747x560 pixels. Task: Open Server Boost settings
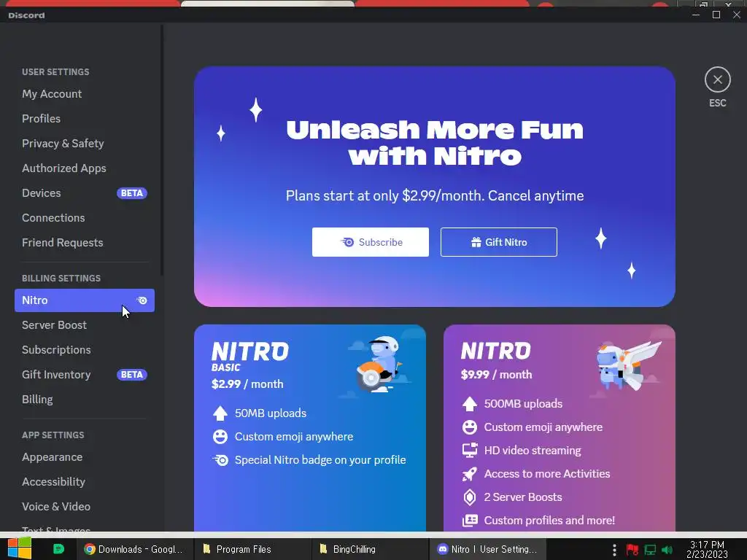54,325
